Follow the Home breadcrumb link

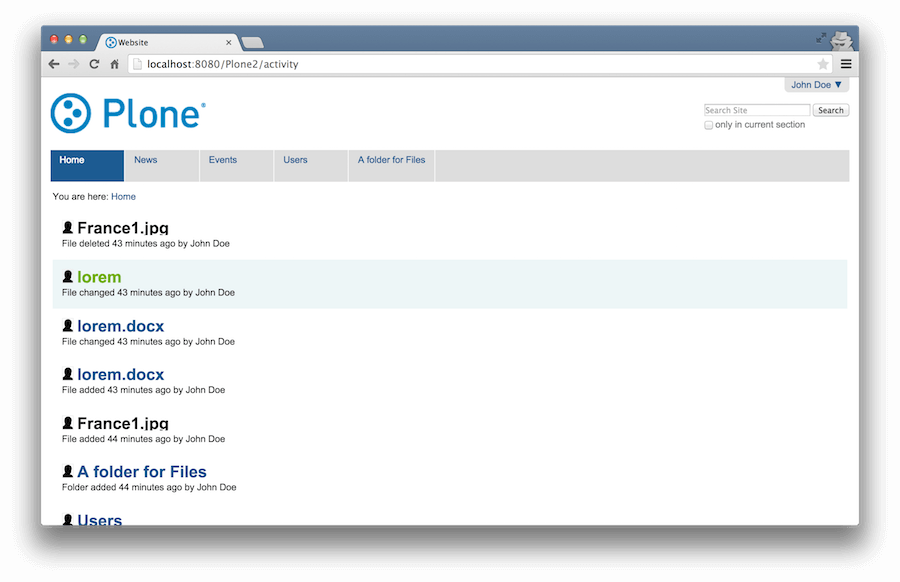(x=123, y=196)
